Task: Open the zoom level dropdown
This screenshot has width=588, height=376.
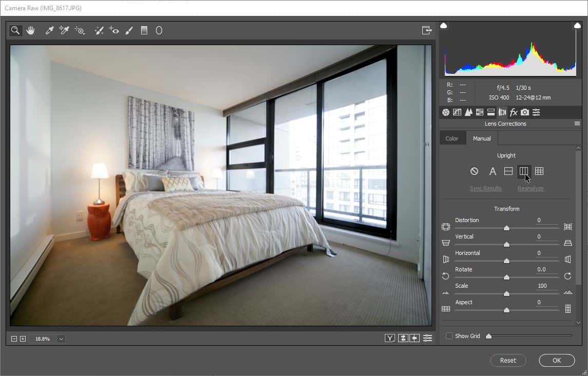Action: pyautogui.click(x=61, y=339)
